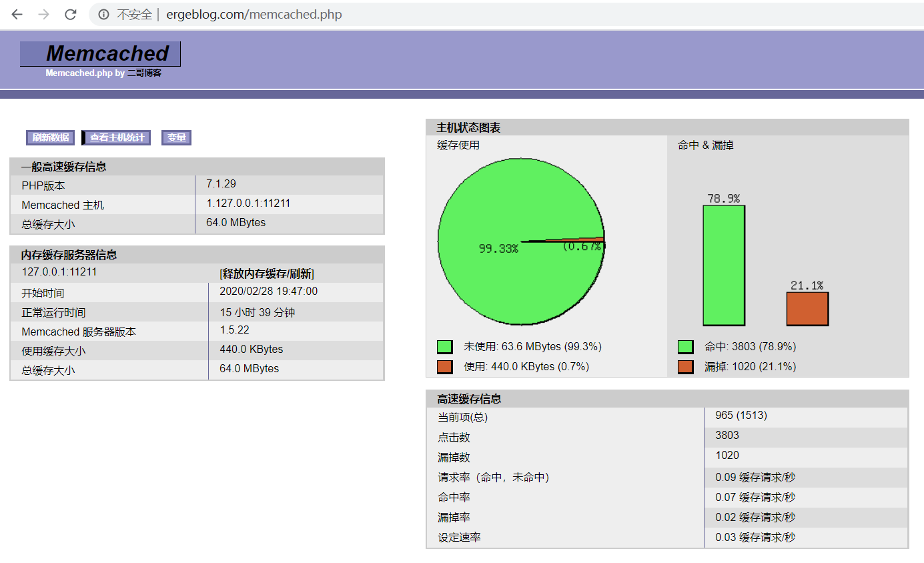Image resolution: width=924 pixels, height=563 pixels.
Task: Click the 命中 & 漏掉 chart label
Action: click(x=706, y=145)
